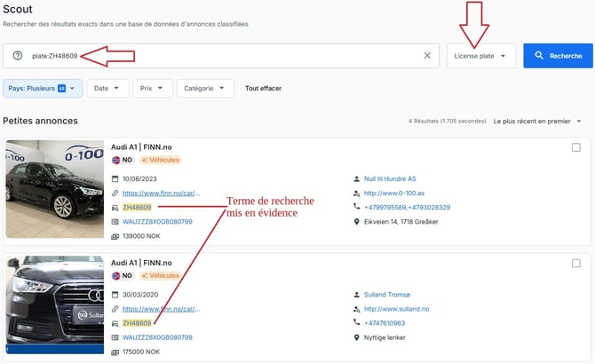595x364 pixels.
Task: Click the calendar icon beside 30/03/2020
Action: (x=115, y=294)
